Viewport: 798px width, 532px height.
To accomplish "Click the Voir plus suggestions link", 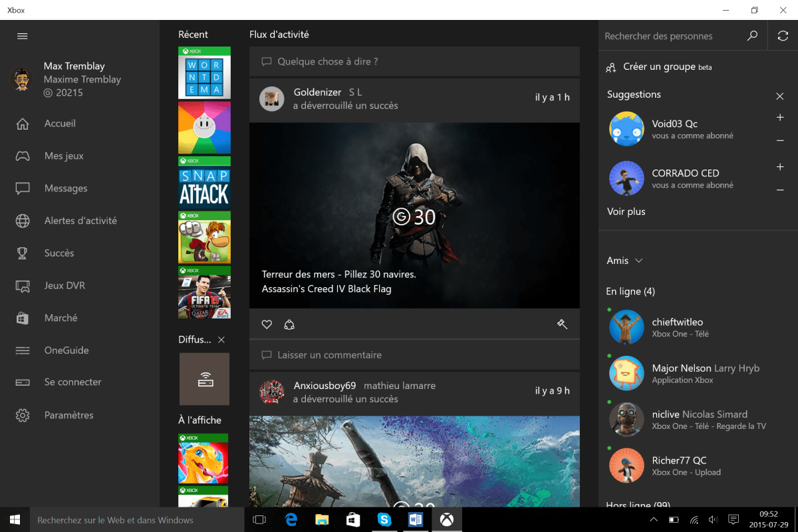I will click(x=626, y=211).
